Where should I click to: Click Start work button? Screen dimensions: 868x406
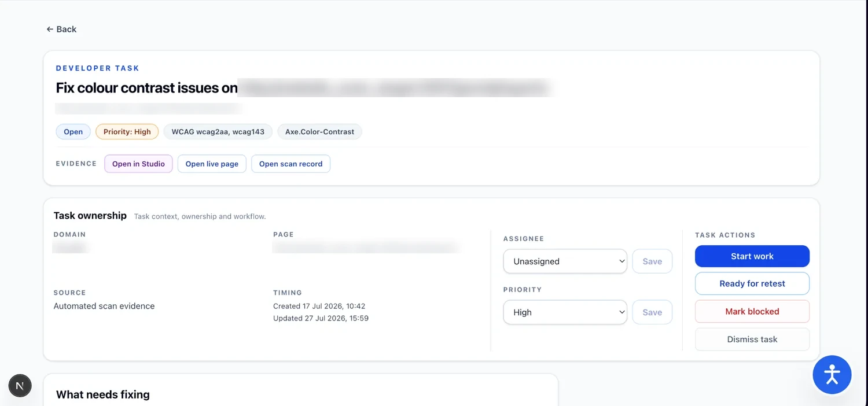pos(752,256)
